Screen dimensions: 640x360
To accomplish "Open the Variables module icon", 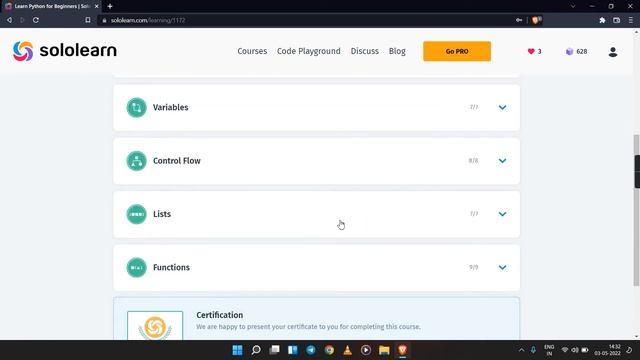I will click(136, 107).
